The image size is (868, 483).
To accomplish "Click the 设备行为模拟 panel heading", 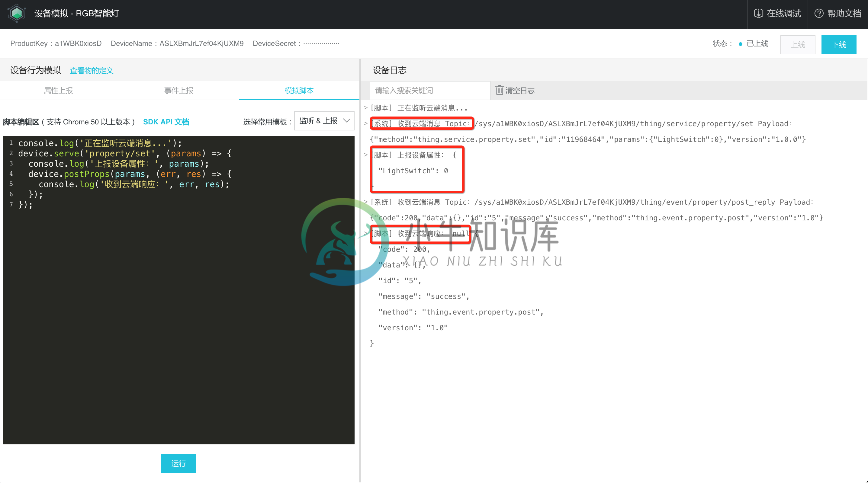I will click(35, 70).
